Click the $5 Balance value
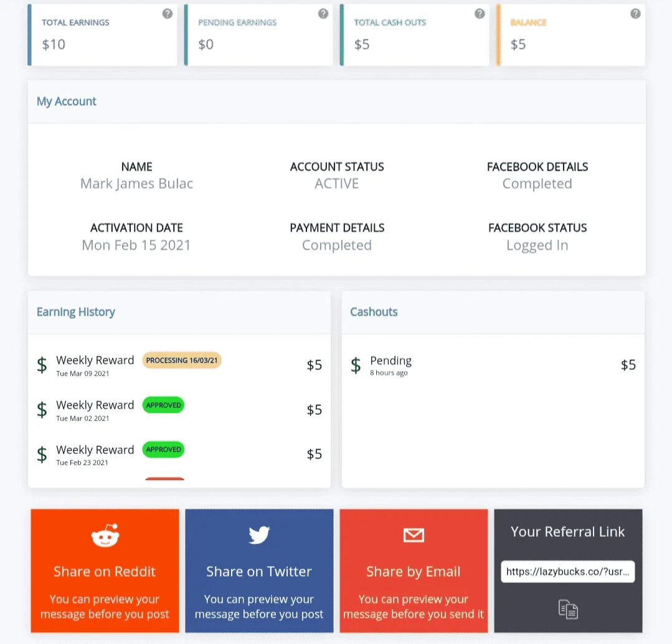 click(518, 45)
